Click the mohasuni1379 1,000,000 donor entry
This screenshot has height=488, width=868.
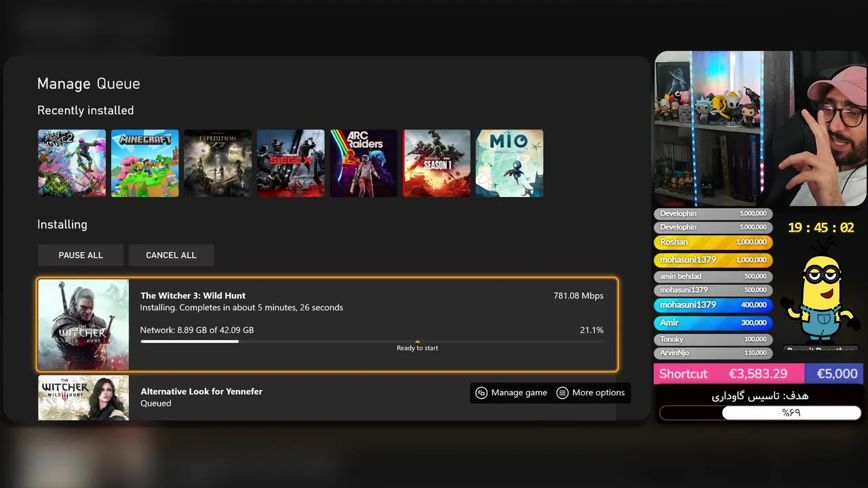click(713, 260)
